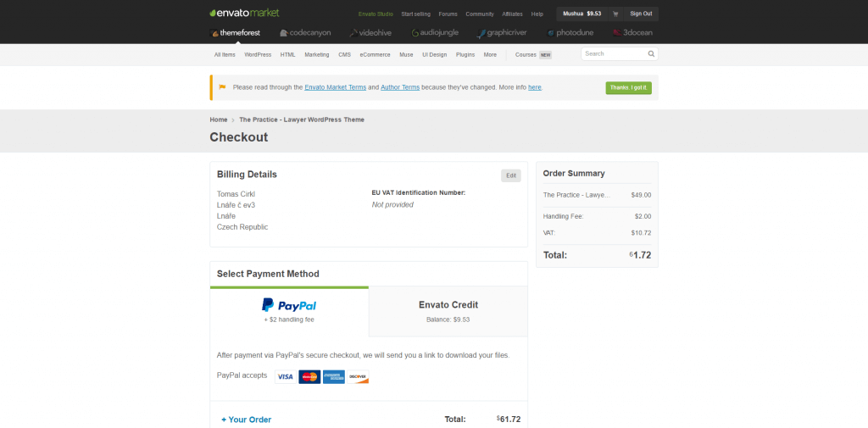
Task: Click the search magnifier icon
Action: [x=651, y=53]
